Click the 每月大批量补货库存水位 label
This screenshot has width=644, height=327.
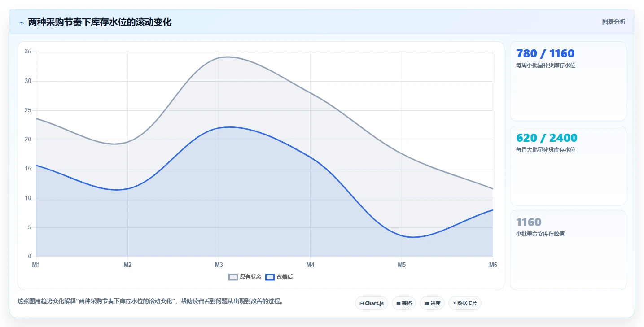coord(546,150)
